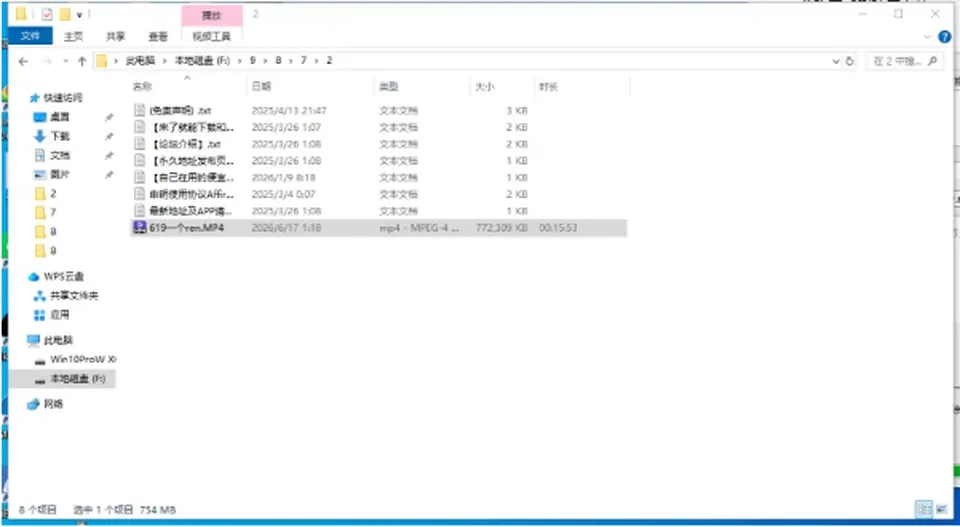Sort by the 名称 column header
Screen dimensions: 960x527
coord(142,87)
